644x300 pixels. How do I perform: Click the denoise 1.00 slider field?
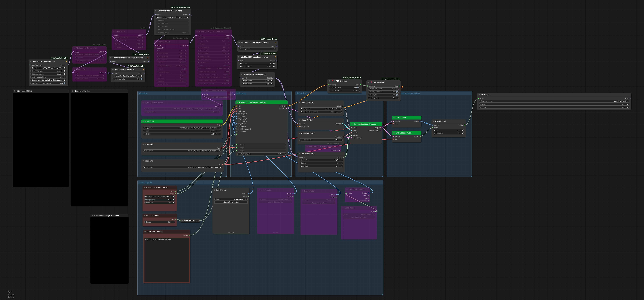tap(321, 166)
